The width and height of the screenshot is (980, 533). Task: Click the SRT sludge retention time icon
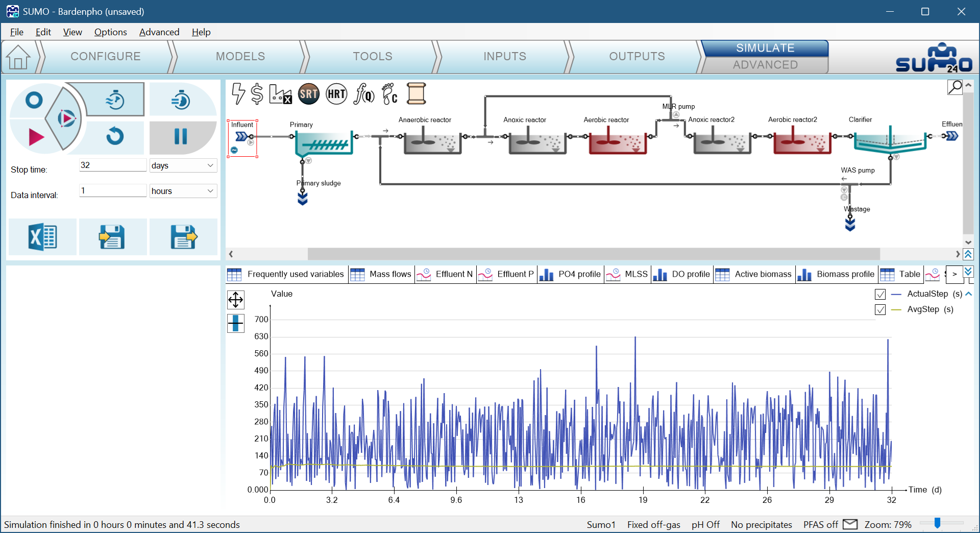point(309,94)
